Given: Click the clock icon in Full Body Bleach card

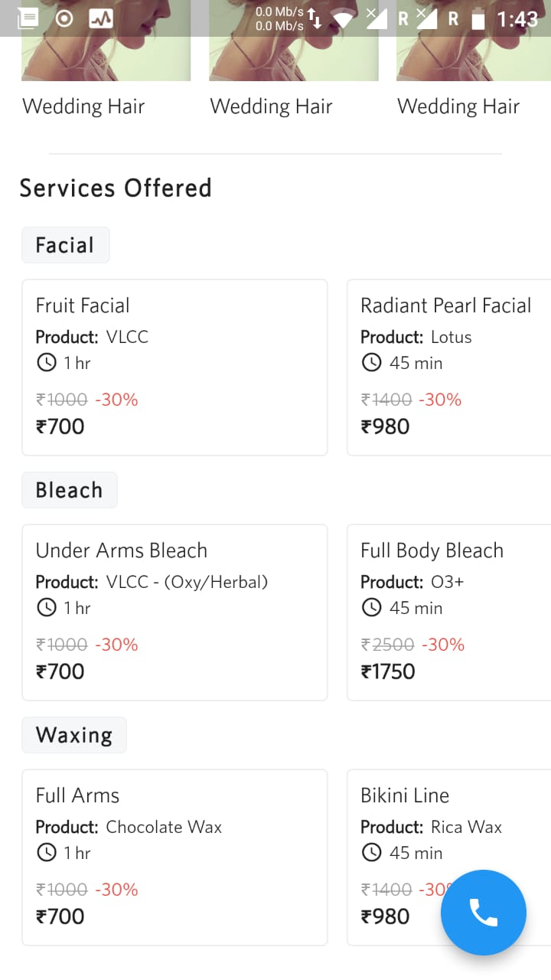Looking at the screenshot, I should click(x=371, y=608).
